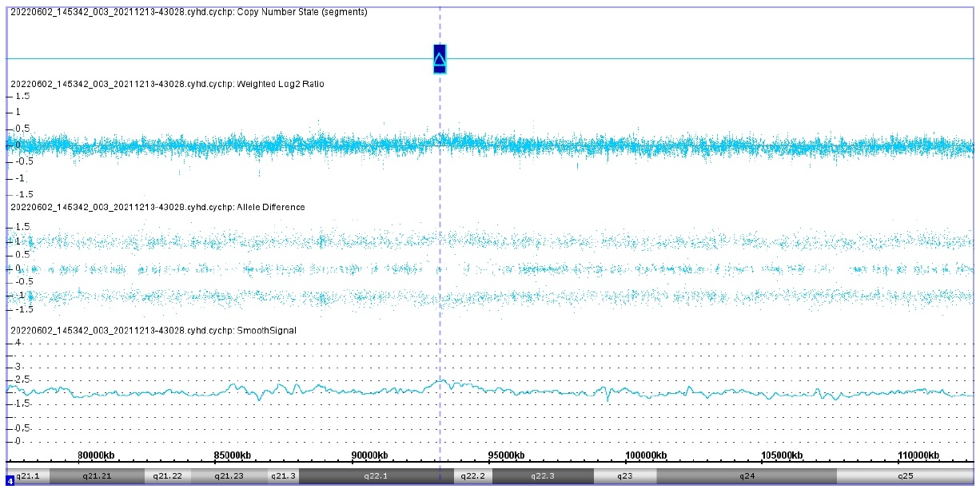Click the q21.1 cytoband
The width and height of the screenshot is (980, 489).
29,476
